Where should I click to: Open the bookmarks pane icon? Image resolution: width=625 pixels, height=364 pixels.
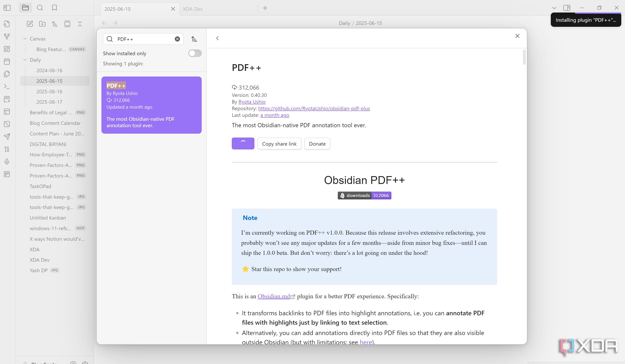(x=54, y=8)
